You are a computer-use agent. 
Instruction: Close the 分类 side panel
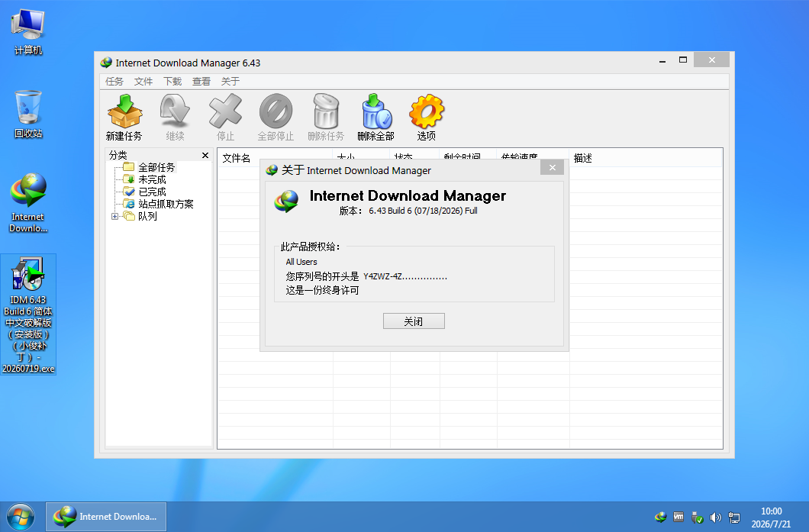[x=205, y=155]
